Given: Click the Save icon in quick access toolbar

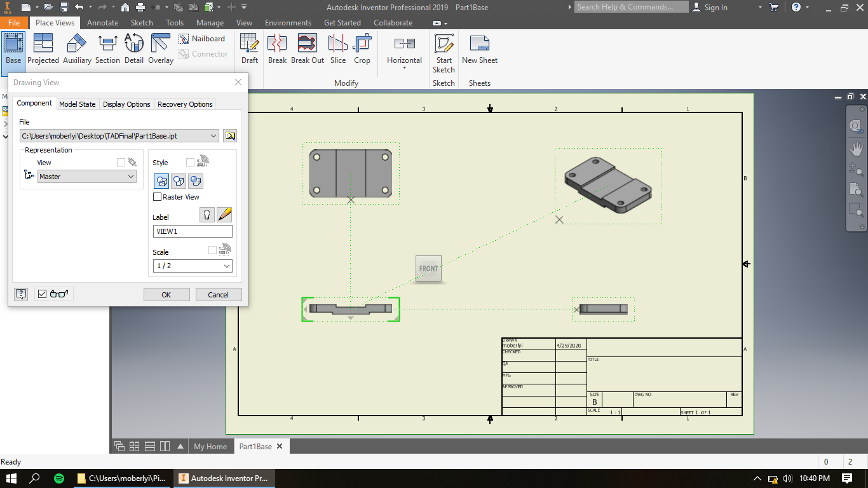Looking at the screenshot, I should 64,7.
